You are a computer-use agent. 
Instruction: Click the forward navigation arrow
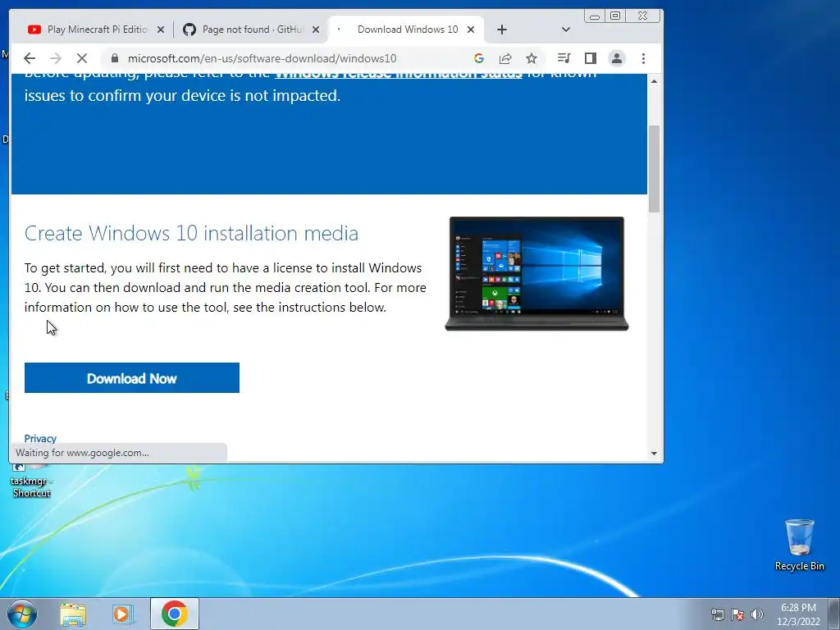[55, 58]
